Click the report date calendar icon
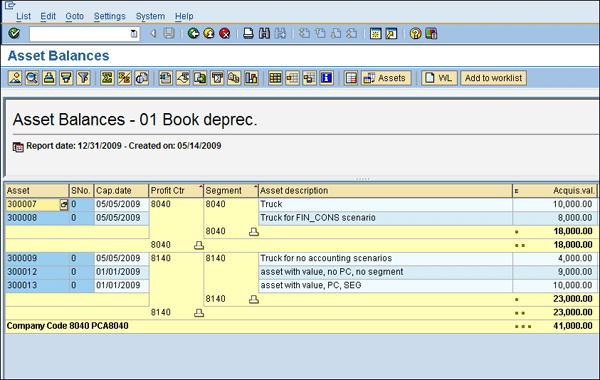The image size is (600, 380). [18, 147]
